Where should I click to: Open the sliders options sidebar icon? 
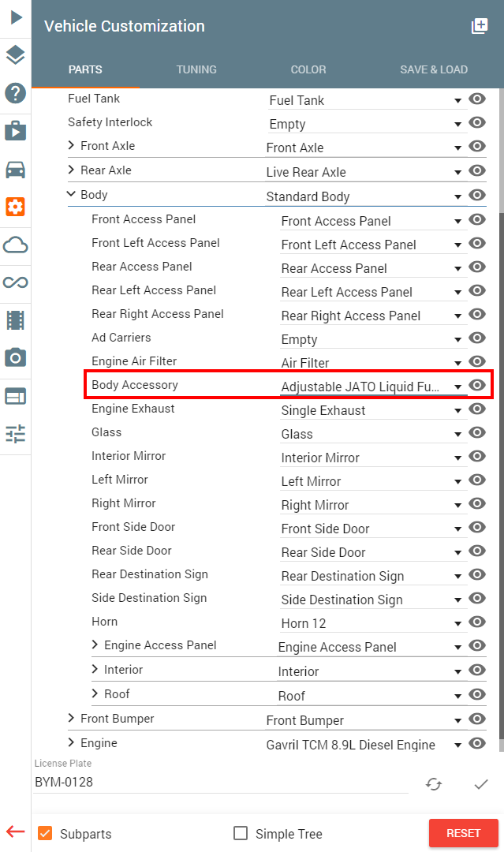click(x=15, y=433)
